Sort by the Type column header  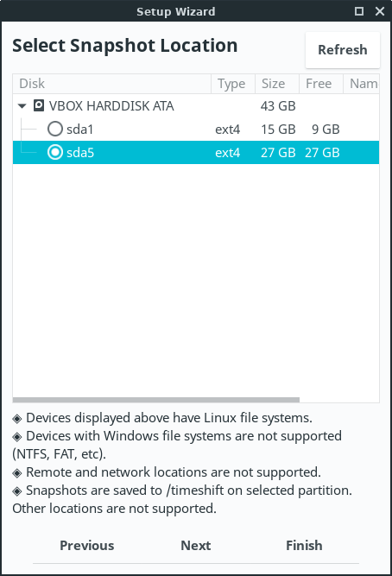(233, 84)
